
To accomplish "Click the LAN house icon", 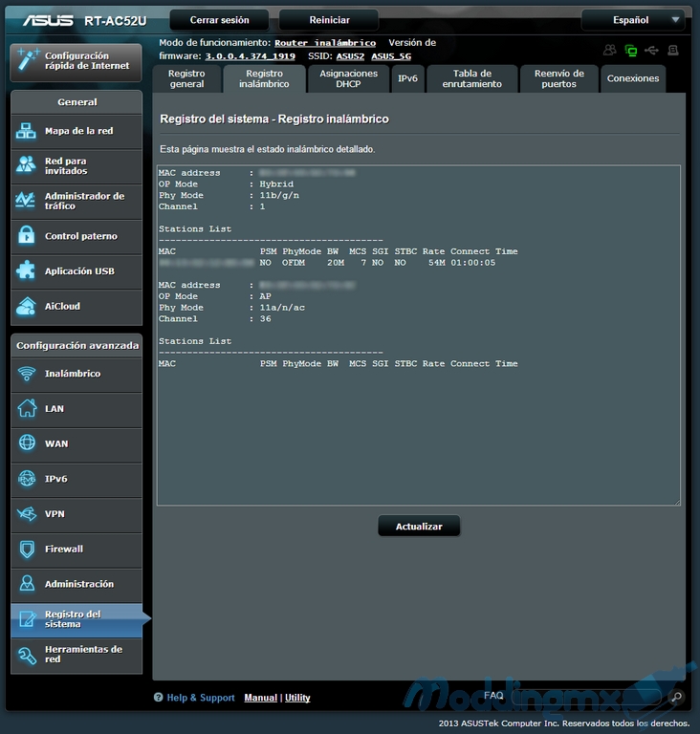I will [x=27, y=408].
